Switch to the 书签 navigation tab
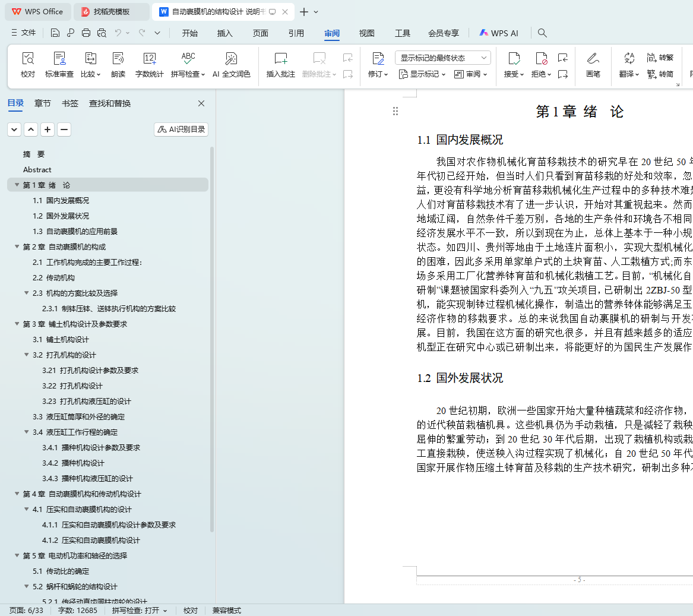This screenshot has height=616, width=693. click(70, 103)
